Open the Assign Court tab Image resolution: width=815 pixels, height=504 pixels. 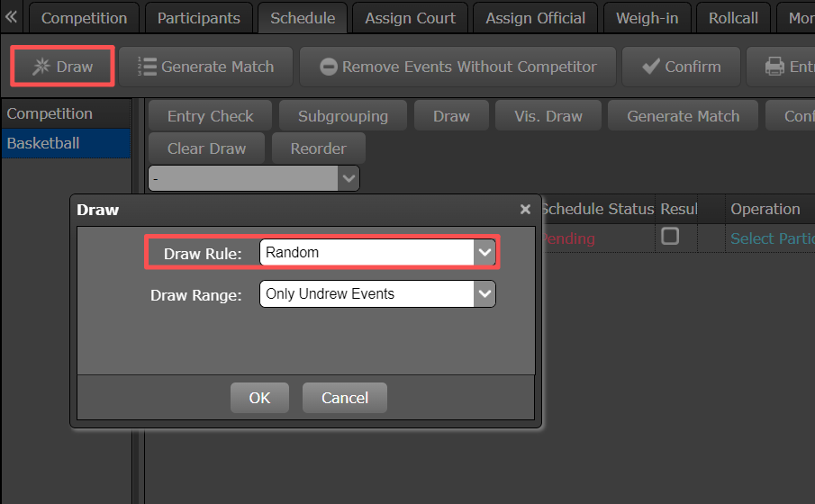coord(410,18)
